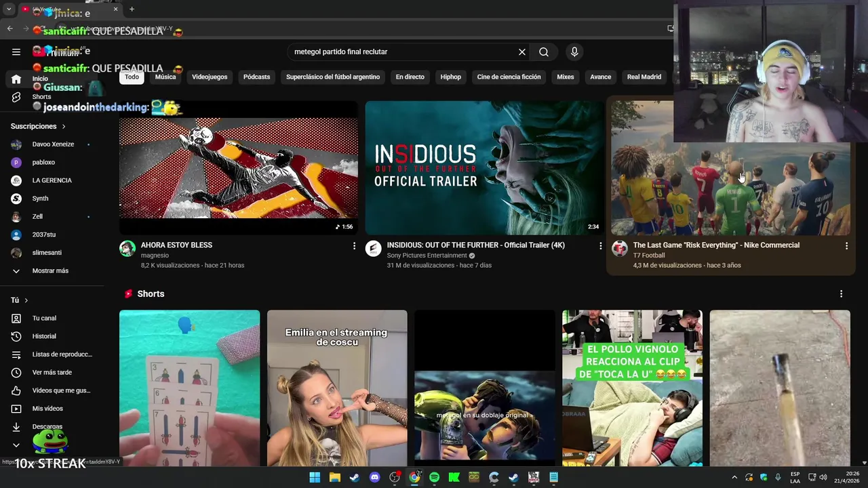
Task: Start voice search with the microphone icon
Action: 574,52
